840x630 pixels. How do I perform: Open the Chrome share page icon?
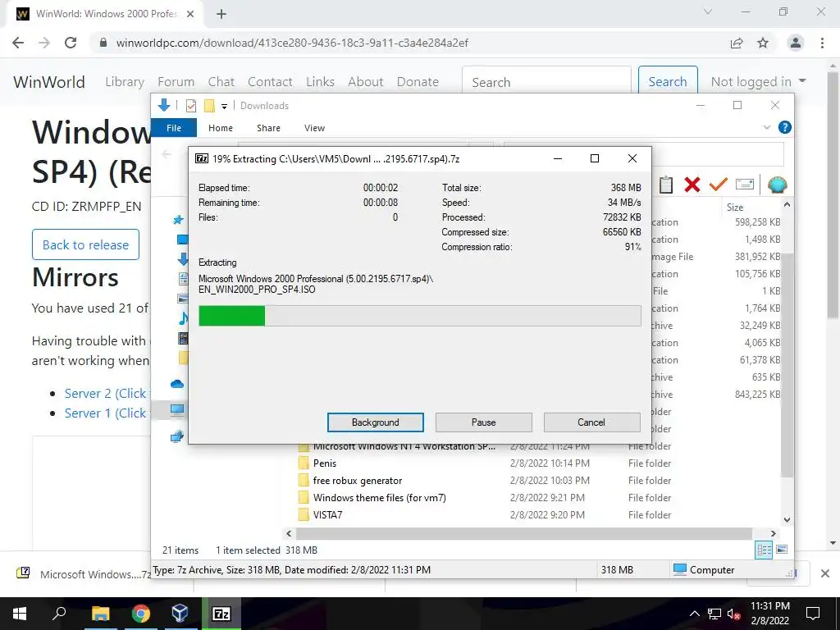737,43
